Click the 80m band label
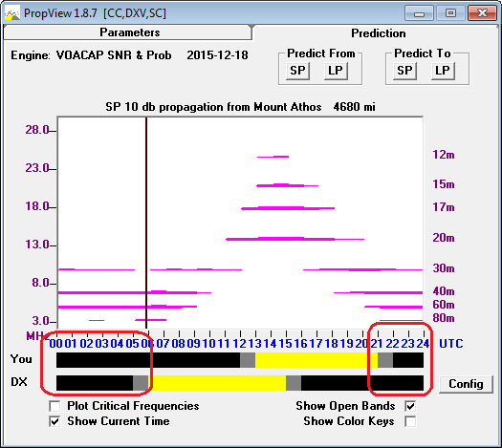 click(444, 318)
